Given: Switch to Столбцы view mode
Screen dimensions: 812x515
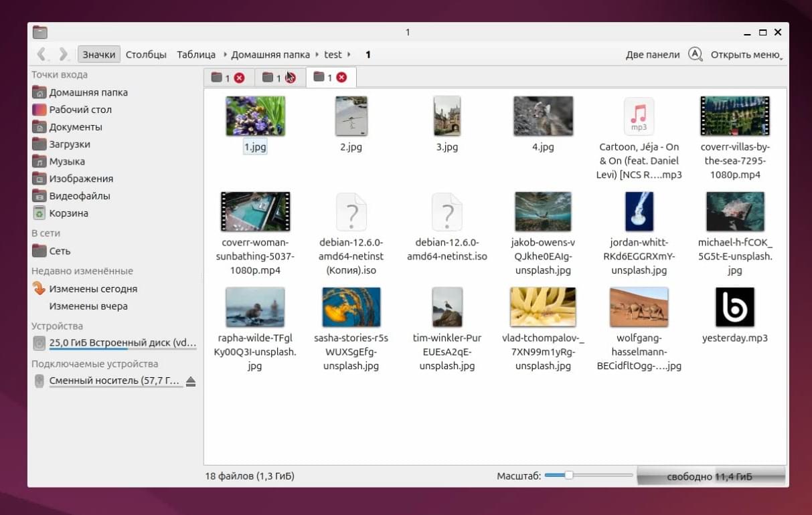Looking at the screenshot, I should (146, 55).
